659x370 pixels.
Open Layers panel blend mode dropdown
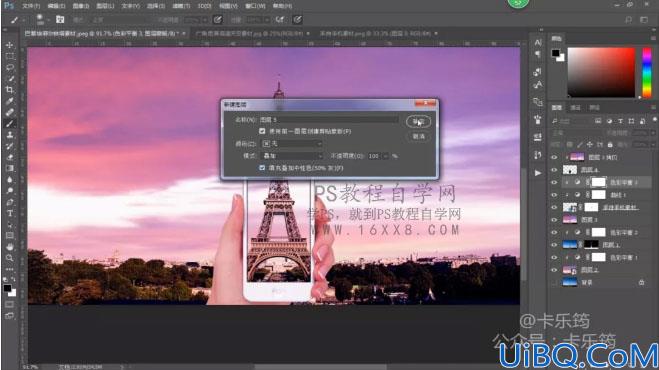coord(577,133)
